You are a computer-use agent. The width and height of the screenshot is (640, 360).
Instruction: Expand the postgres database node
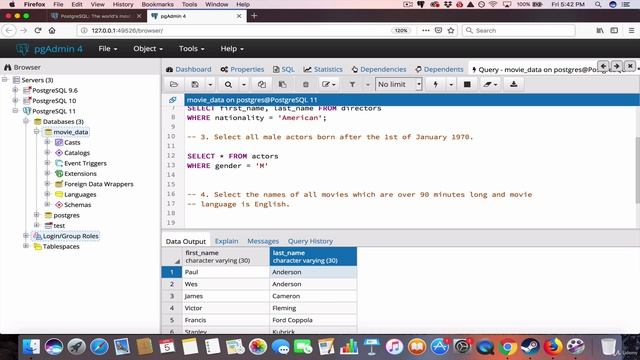point(37,215)
